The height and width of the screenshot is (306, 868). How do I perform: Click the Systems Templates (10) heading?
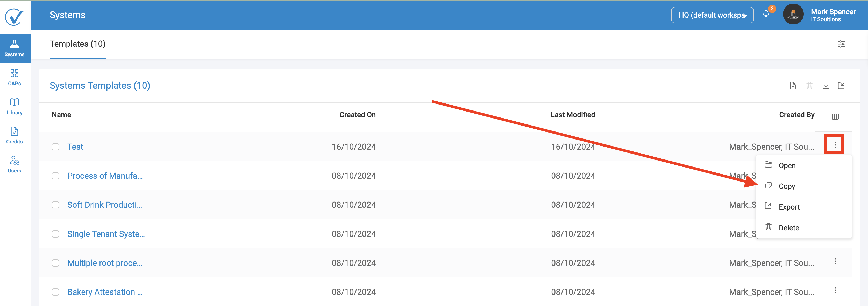[x=100, y=86]
